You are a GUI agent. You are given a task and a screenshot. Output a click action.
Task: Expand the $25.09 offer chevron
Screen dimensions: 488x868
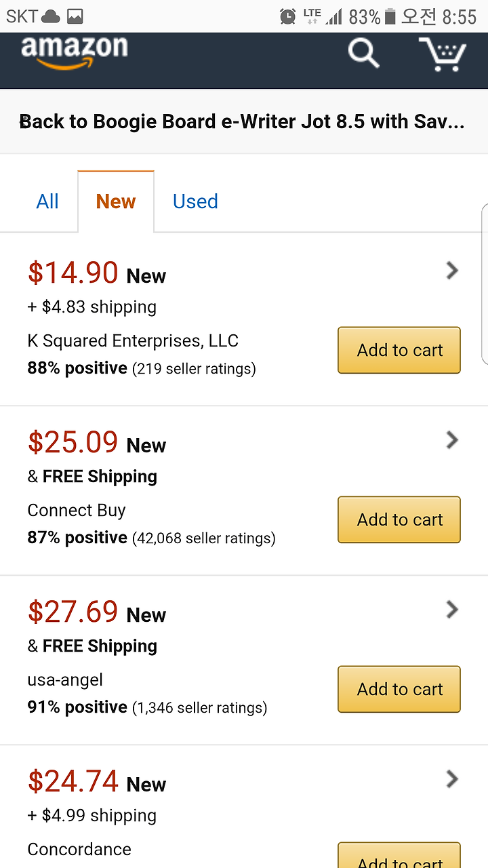click(452, 441)
